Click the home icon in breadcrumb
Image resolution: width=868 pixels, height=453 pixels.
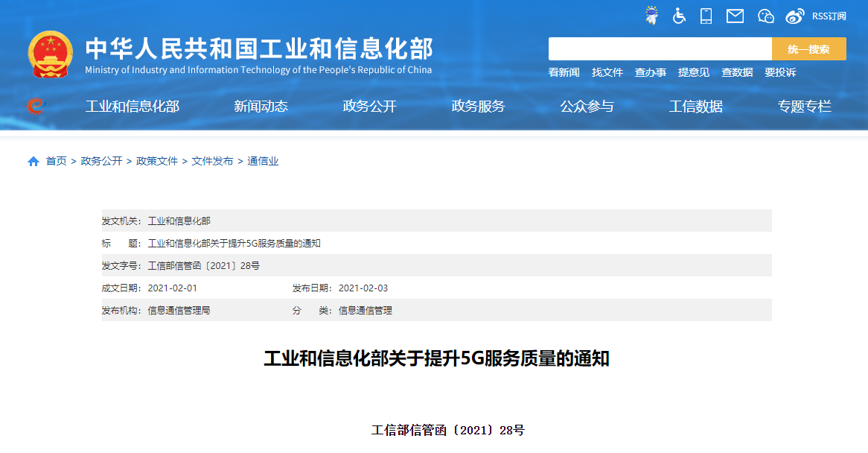tap(33, 162)
